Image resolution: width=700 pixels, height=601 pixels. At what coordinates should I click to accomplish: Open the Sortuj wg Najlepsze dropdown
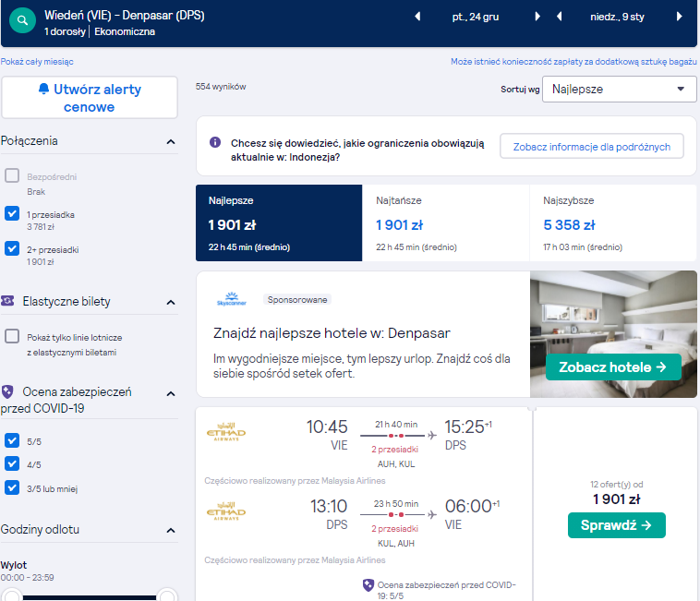tap(620, 89)
